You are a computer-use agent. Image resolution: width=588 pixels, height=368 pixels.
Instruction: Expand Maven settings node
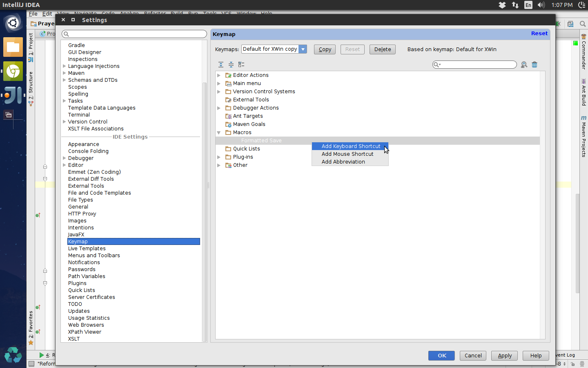point(64,73)
